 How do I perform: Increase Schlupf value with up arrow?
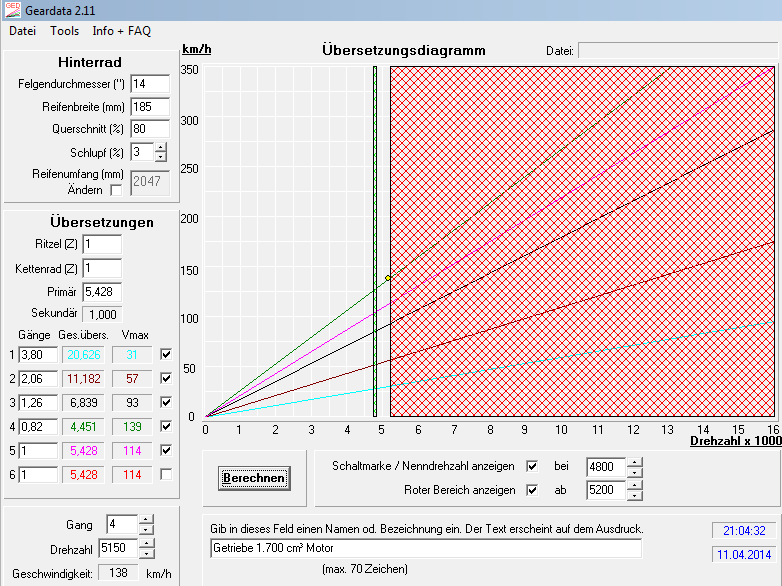[161, 147]
